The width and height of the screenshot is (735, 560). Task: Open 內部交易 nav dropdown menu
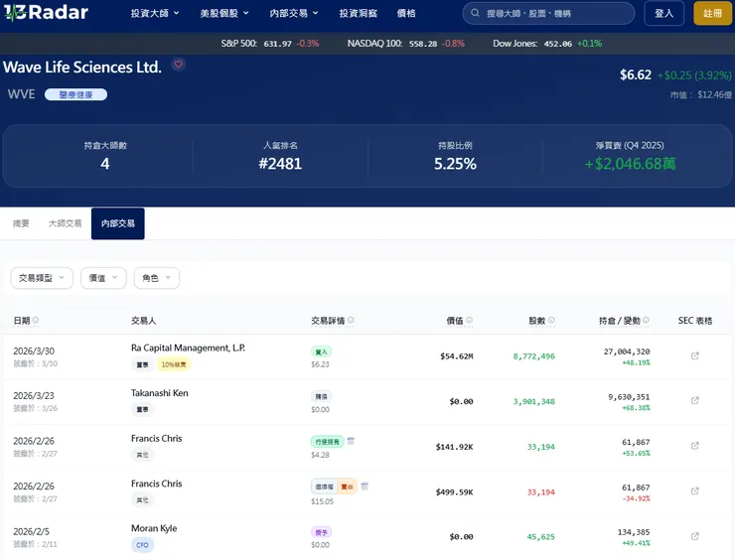294,14
